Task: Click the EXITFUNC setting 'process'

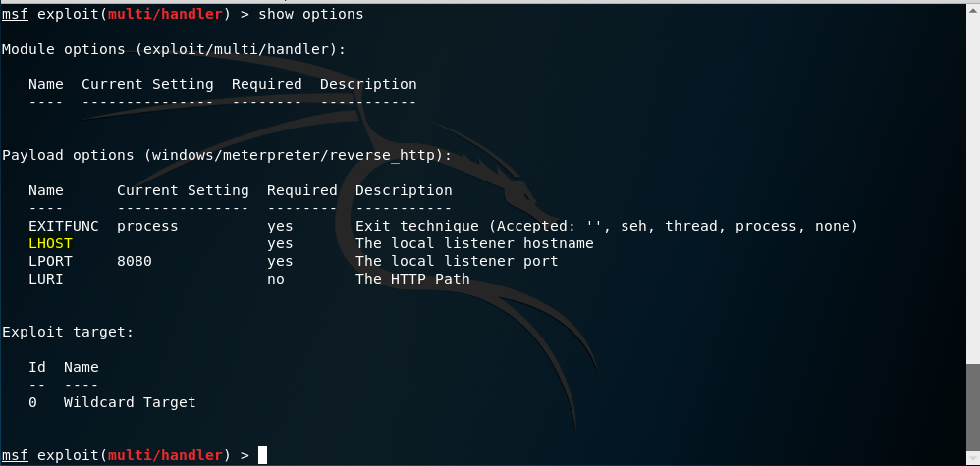Action: pyautogui.click(x=147, y=226)
